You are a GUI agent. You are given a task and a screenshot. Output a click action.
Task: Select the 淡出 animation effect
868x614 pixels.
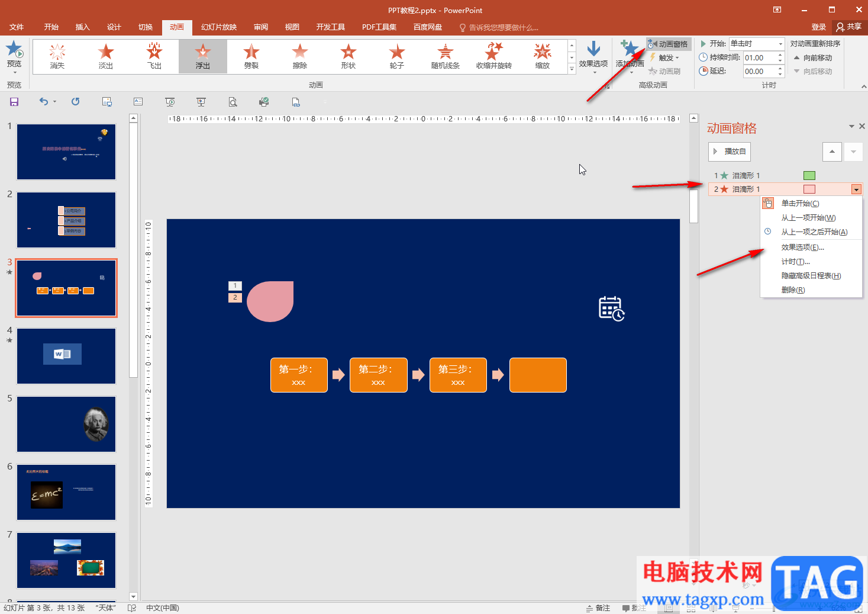[106, 57]
